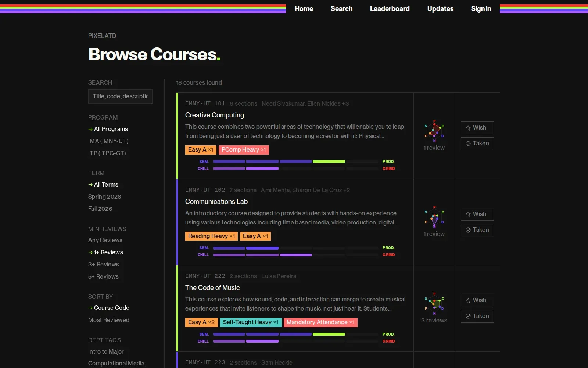
Task: Click Easy A ×2 tag on Code of Music
Action: (x=201, y=322)
